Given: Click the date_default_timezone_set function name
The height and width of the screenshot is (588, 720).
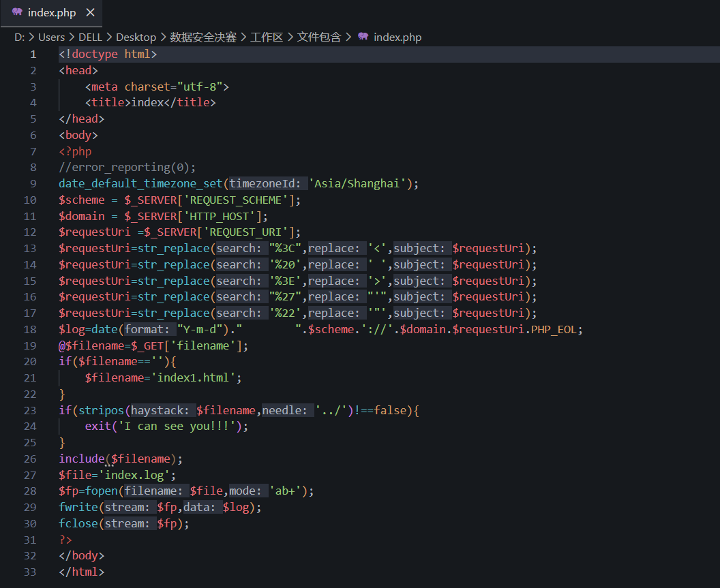Looking at the screenshot, I should (x=140, y=184).
